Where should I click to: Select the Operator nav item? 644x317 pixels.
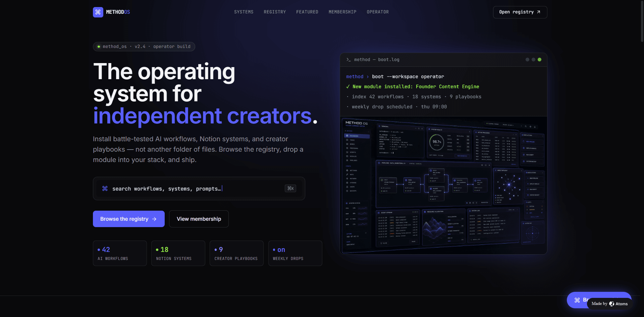[x=378, y=12]
